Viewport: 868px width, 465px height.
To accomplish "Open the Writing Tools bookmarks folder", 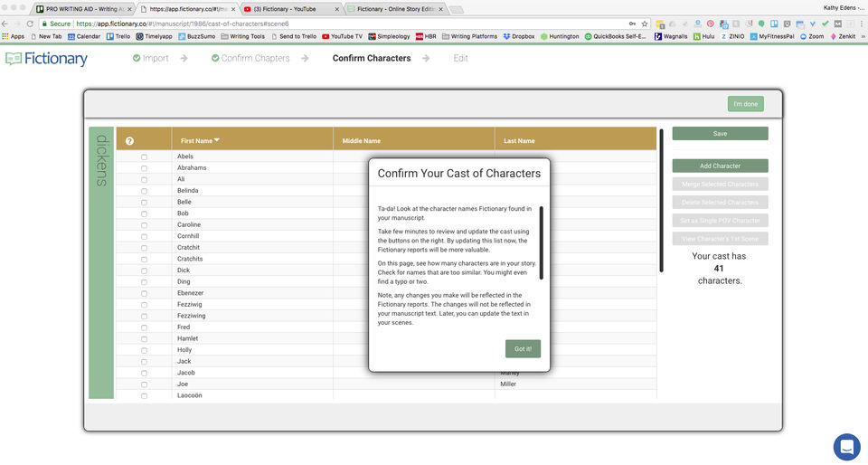I will [242, 36].
